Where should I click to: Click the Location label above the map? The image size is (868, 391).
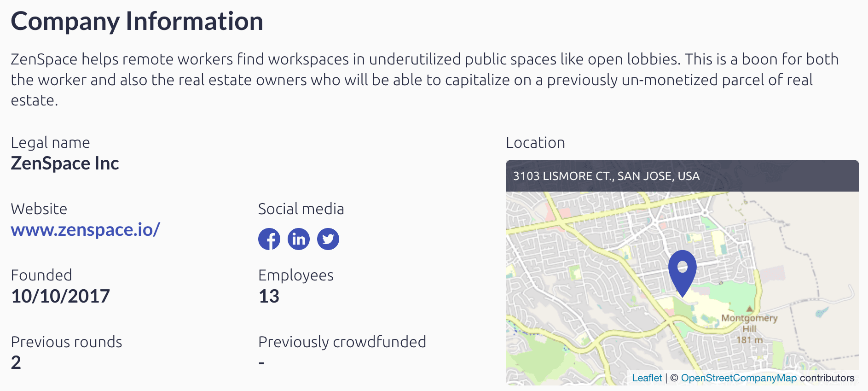pos(535,143)
